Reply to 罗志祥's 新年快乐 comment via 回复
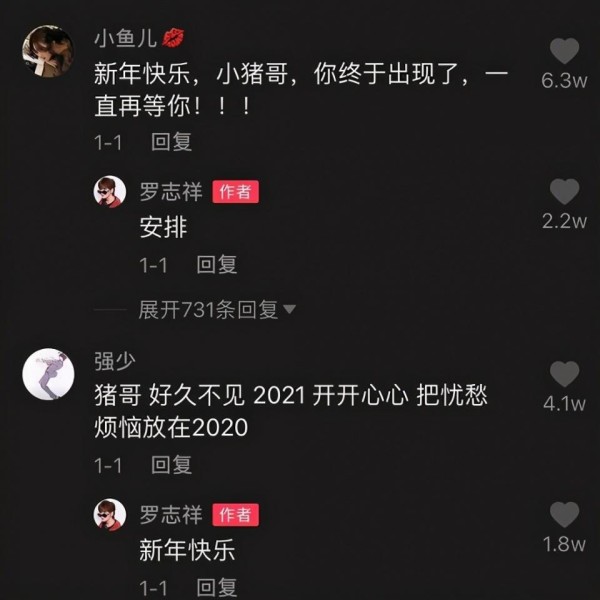 tap(217, 587)
